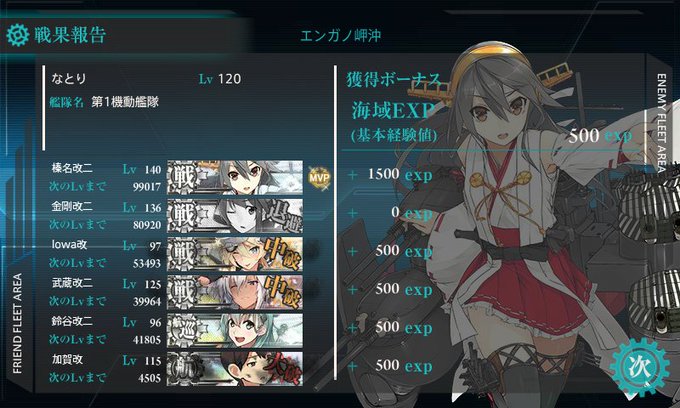
Task: Open the ENEMY FLEET AREA side tab
Action: coord(661,124)
